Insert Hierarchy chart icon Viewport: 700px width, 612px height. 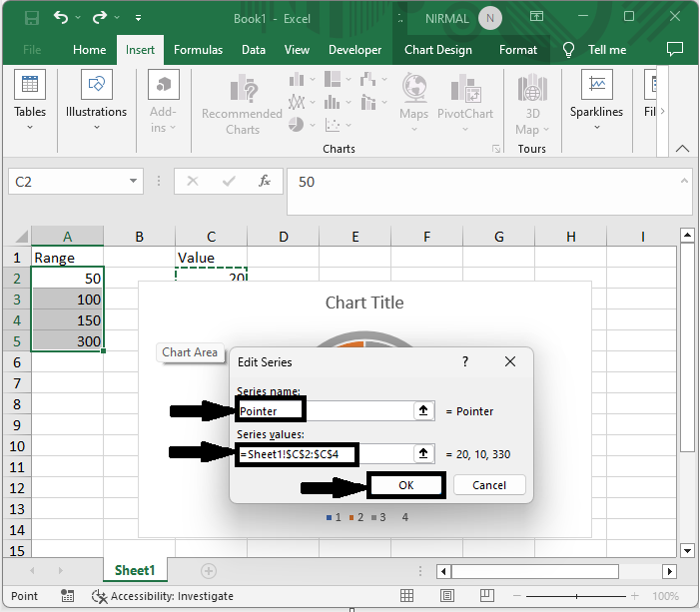(x=333, y=80)
